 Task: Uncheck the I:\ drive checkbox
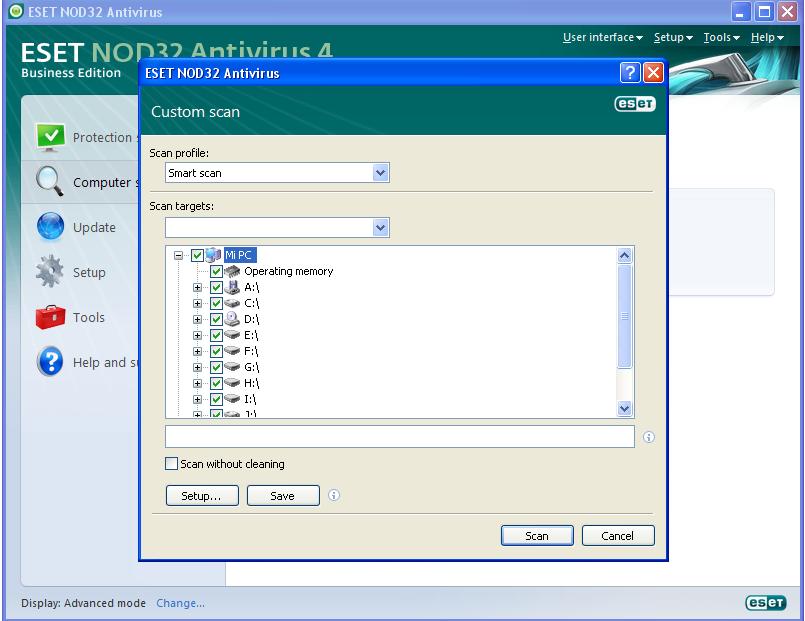pyautogui.click(x=216, y=399)
